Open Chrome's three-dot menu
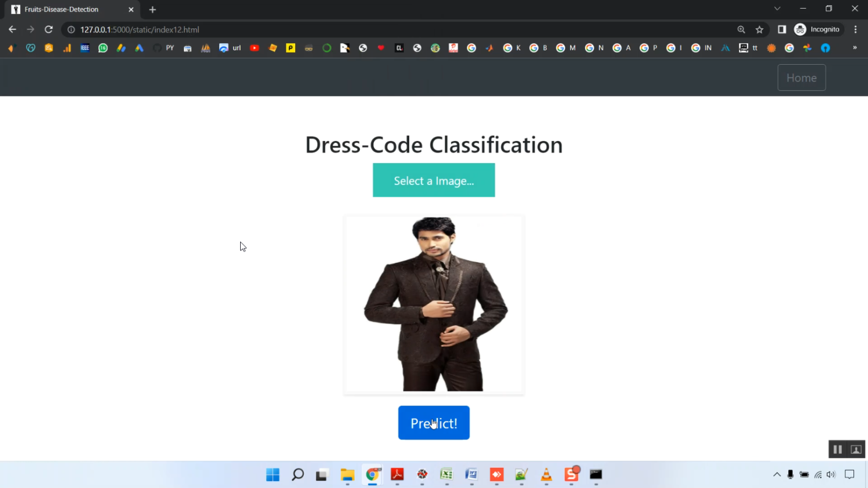This screenshot has width=868, height=488. (855, 29)
